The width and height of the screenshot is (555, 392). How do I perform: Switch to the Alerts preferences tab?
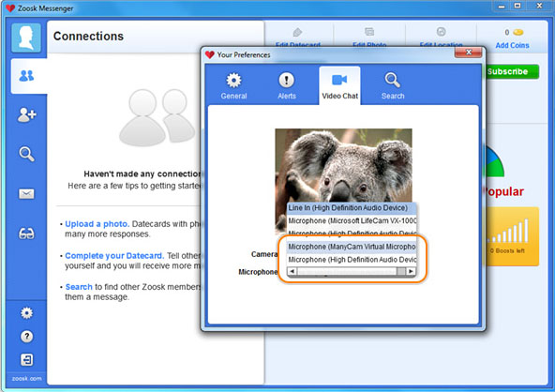click(x=286, y=86)
